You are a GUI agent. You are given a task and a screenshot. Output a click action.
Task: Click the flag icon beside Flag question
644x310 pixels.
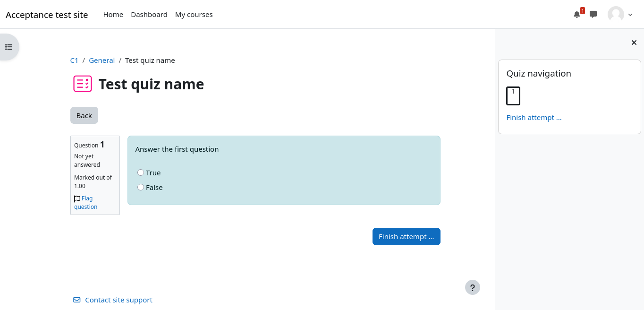coord(77,199)
